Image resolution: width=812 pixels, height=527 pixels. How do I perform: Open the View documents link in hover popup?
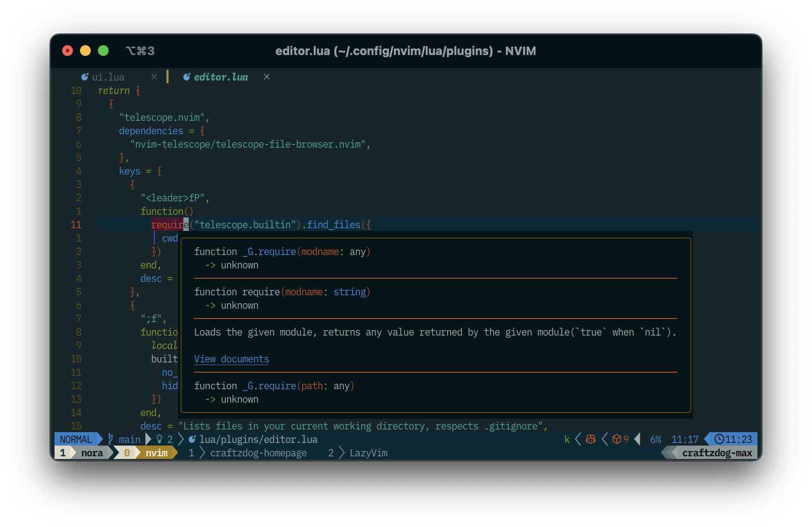tap(231, 359)
